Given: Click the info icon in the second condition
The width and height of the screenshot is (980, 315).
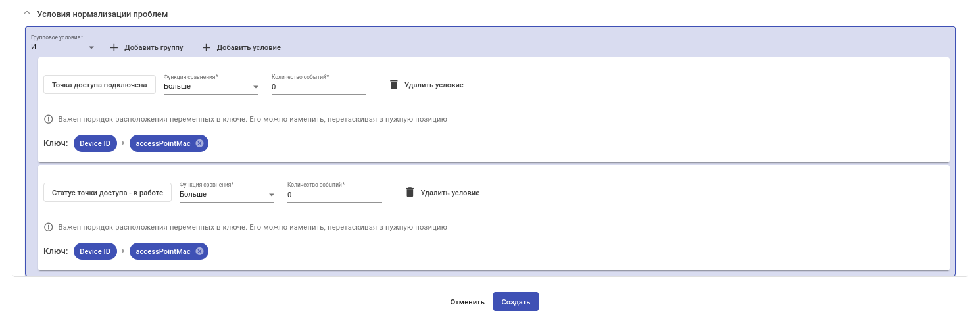Looking at the screenshot, I should point(48,228).
